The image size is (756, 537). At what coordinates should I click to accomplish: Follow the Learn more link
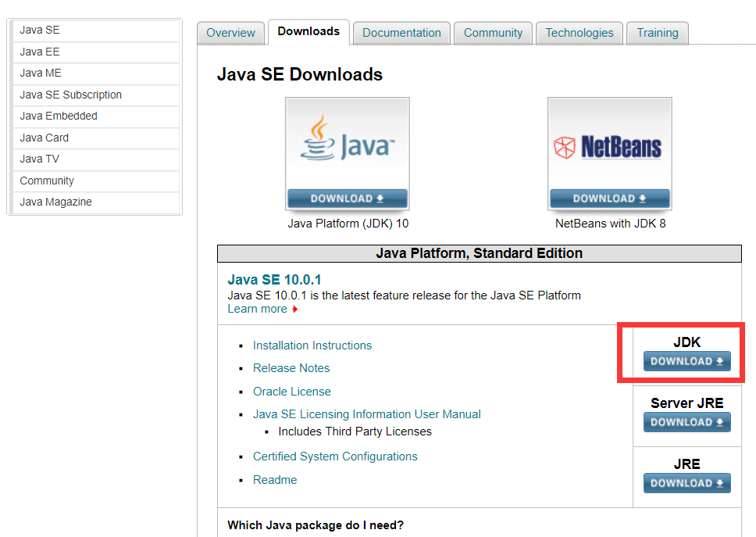258,309
